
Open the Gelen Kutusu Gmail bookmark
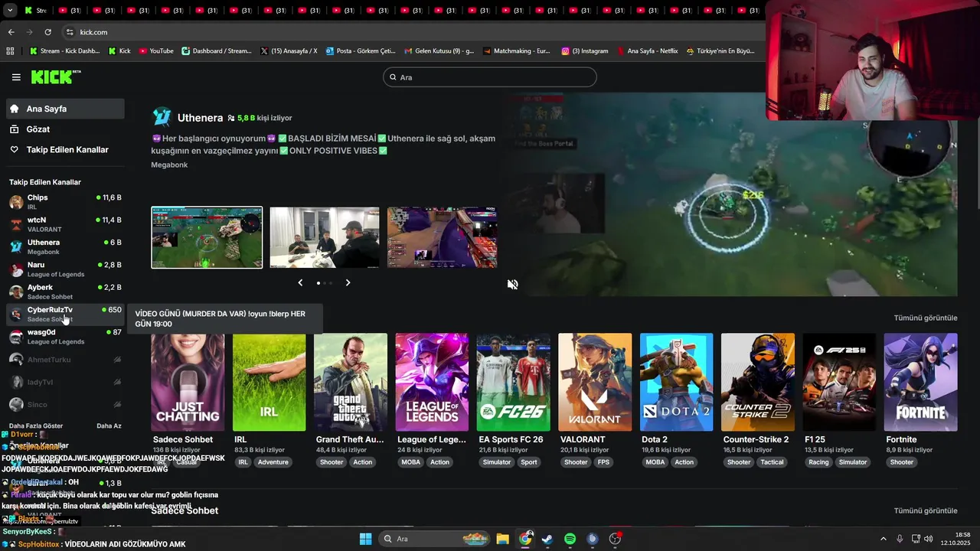[x=439, y=51]
